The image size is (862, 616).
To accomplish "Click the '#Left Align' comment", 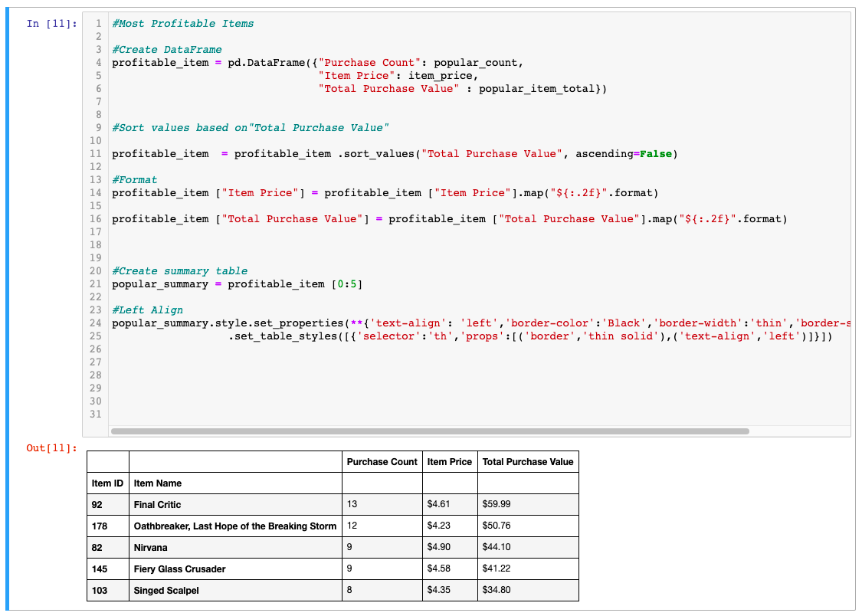I will click(147, 310).
